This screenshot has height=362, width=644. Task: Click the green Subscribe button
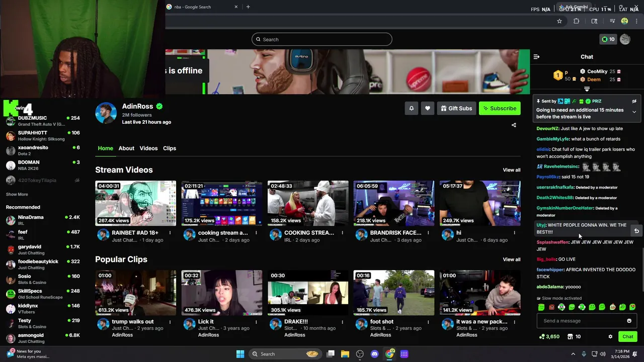point(500,108)
